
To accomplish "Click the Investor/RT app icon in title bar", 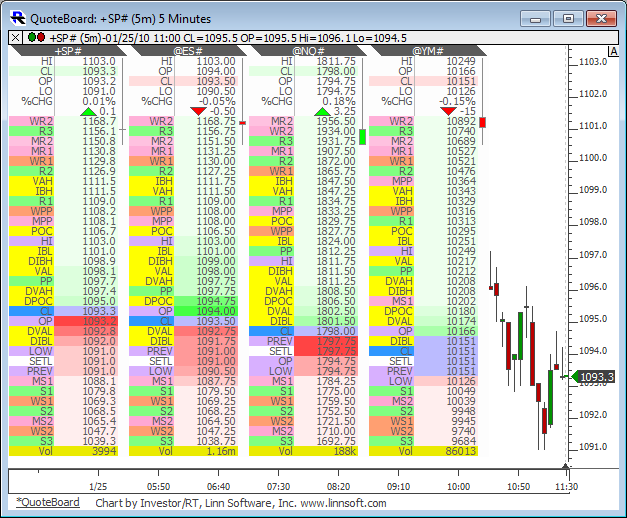I will click(x=18, y=18).
